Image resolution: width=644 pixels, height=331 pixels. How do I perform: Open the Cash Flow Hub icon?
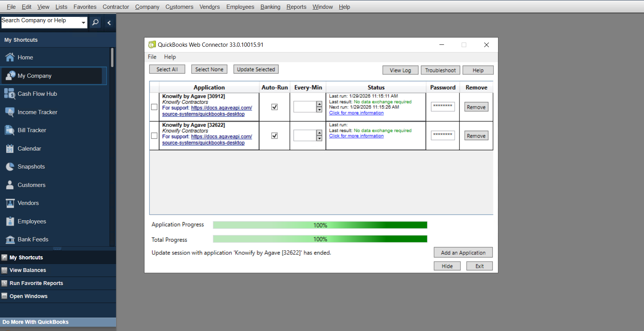pos(10,94)
